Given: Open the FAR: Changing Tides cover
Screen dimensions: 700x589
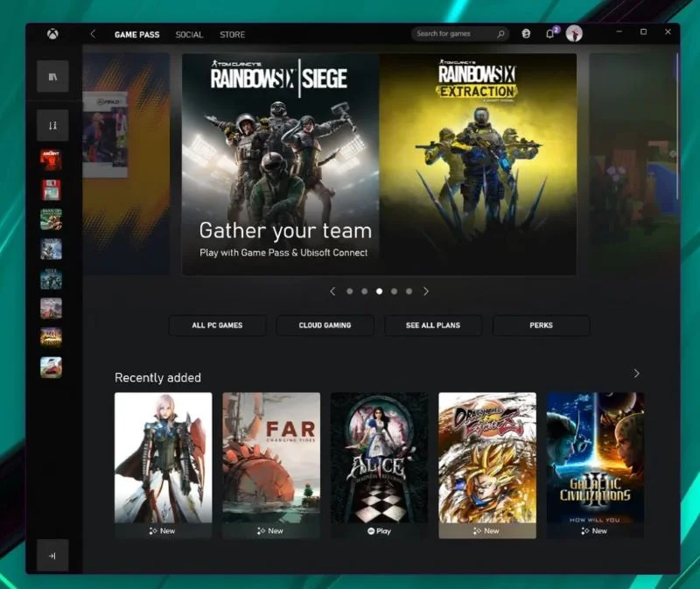Looking at the screenshot, I should click(x=271, y=458).
